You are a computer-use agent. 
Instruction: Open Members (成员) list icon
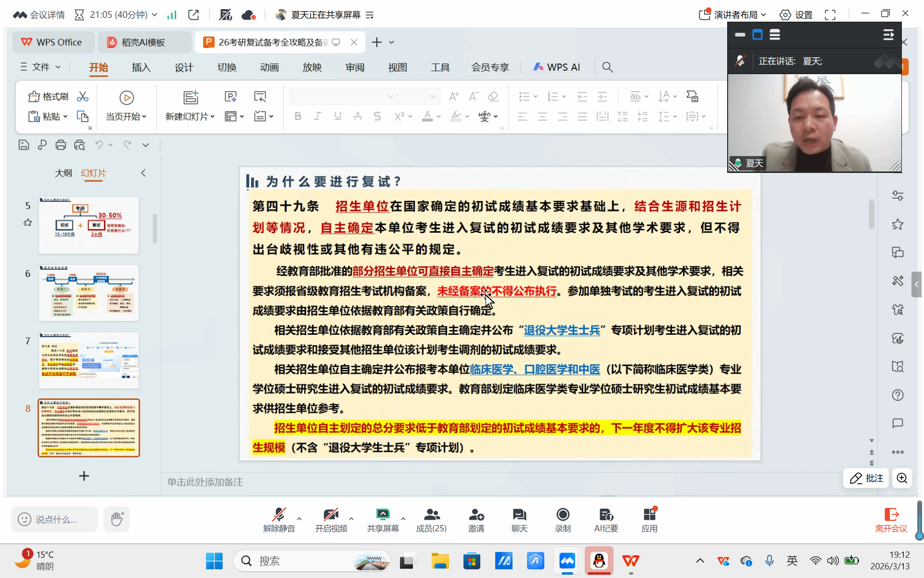tap(431, 515)
